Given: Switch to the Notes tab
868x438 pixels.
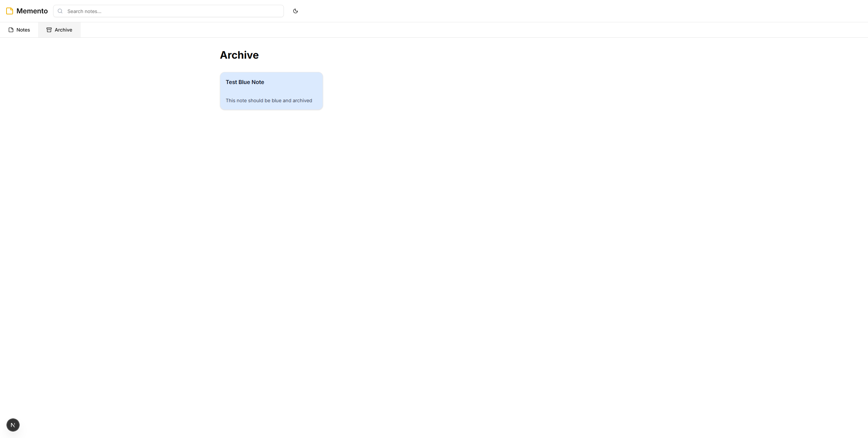Looking at the screenshot, I should click(23, 30).
